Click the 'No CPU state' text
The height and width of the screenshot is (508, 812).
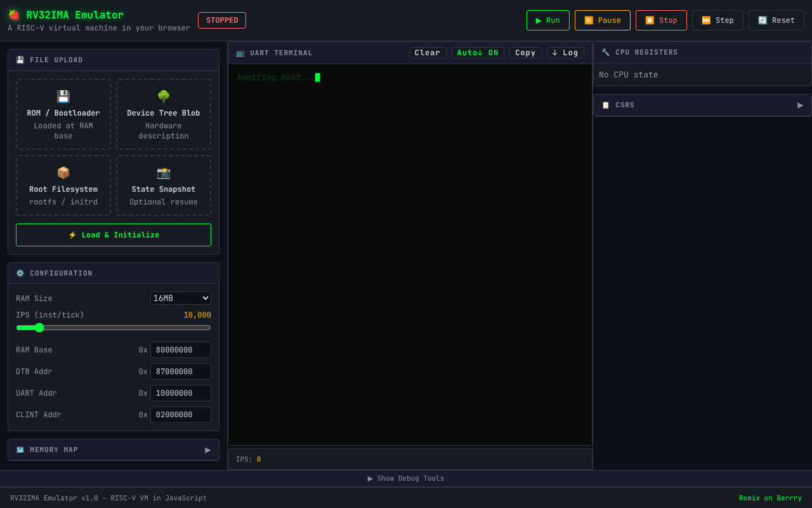(628, 75)
